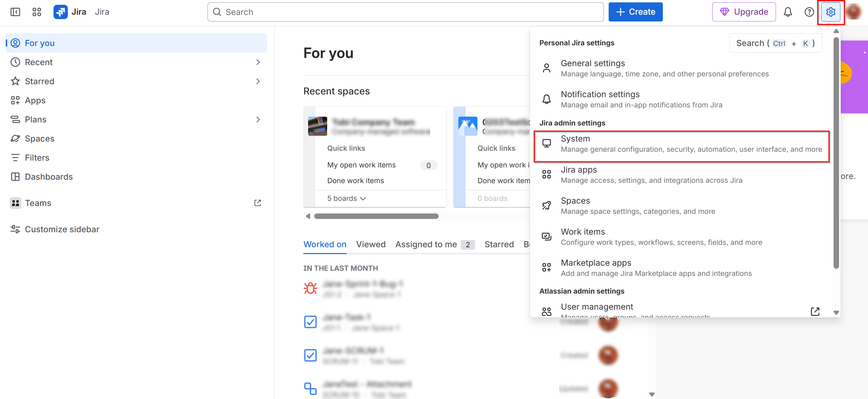The image size is (868, 399).
Task: Click the settings gear icon
Action: coord(831,12)
